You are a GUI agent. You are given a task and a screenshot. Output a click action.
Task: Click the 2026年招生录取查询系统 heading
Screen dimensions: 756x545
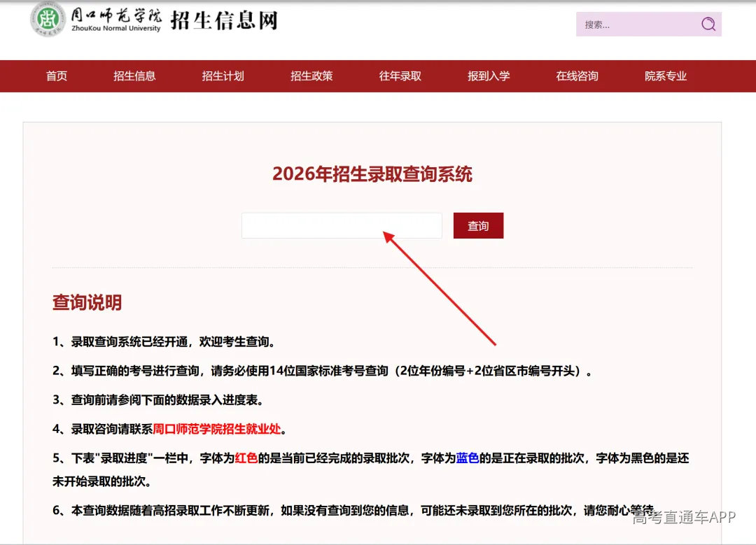372,174
